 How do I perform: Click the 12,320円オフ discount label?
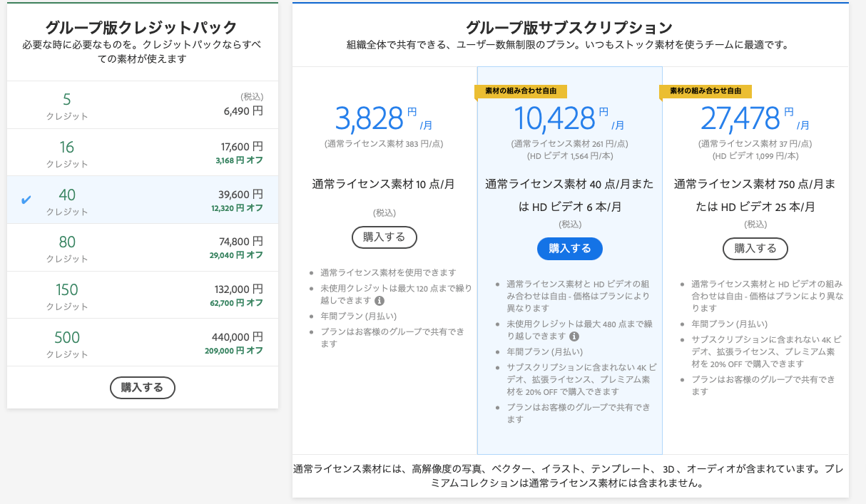coord(237,208)
